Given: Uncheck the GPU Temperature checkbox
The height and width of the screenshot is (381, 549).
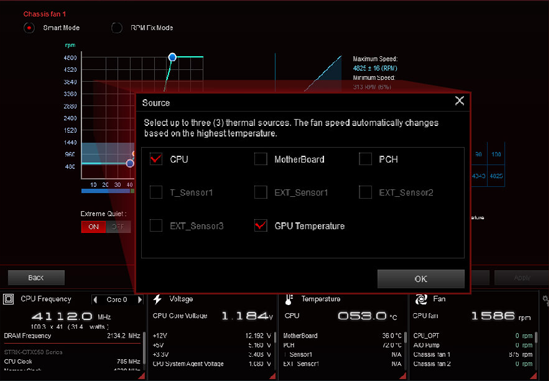Looking at the screenshot, I should [260, 226].
